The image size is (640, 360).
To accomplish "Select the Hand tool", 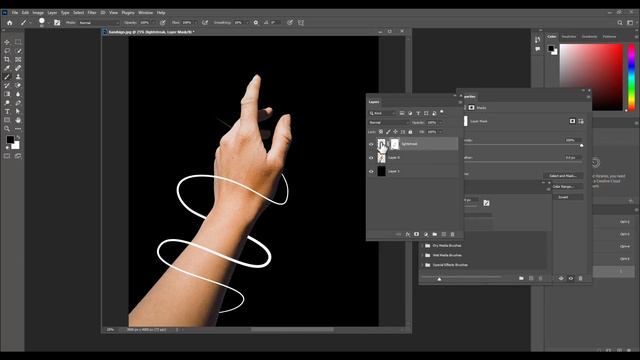I will click(18, 120).
